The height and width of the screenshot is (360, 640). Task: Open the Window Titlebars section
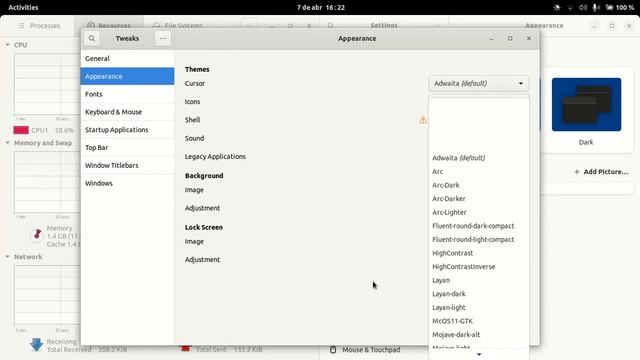(x=127, y=165)
